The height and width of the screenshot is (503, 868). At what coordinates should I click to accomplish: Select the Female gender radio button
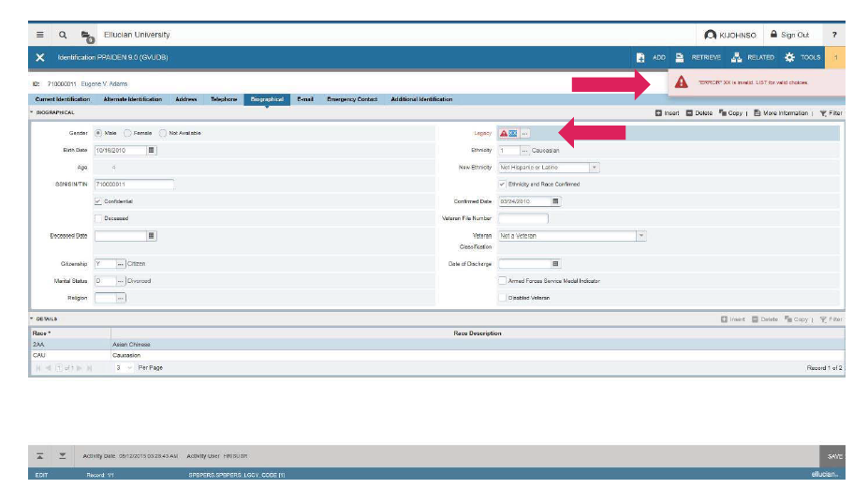[127, 133]
